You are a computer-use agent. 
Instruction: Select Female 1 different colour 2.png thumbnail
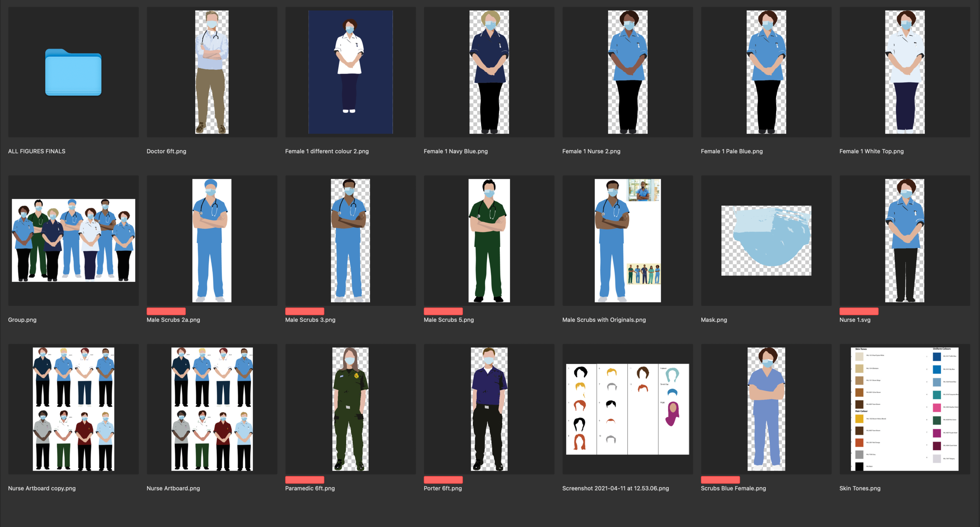pyautogui.click(x=350, y=72)
